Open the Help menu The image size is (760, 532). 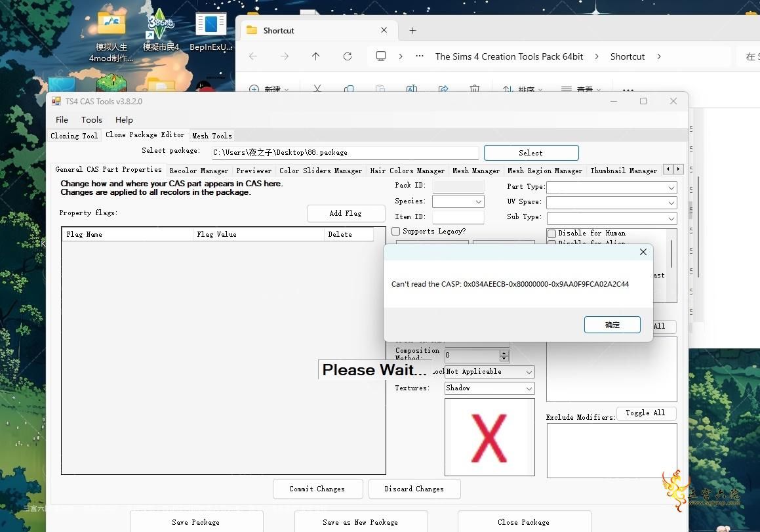(124, 120)
